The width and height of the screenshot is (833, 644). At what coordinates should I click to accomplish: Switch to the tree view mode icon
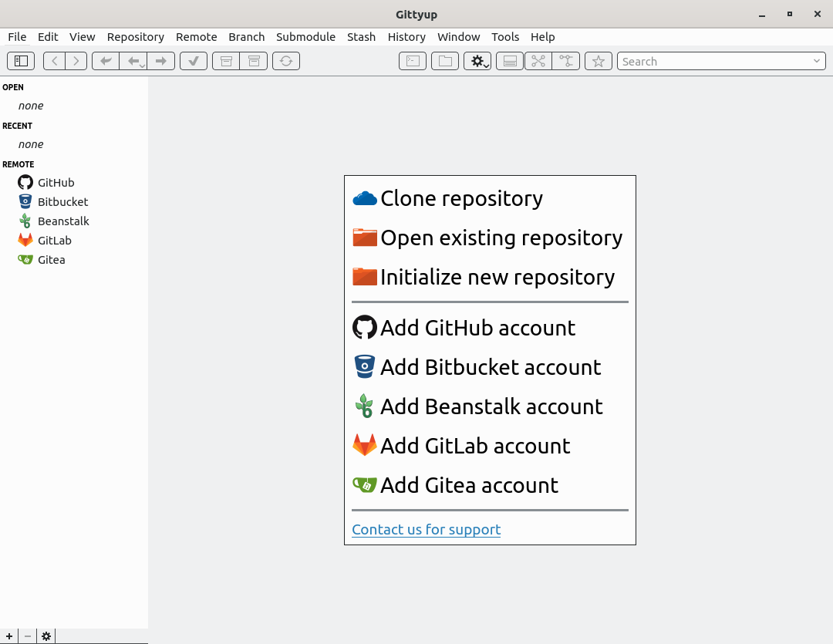(566, 61)
